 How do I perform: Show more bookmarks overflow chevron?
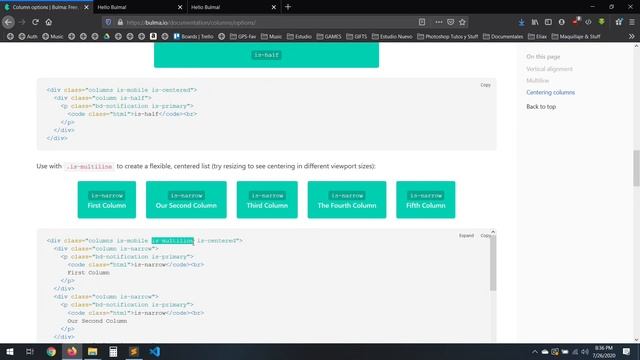[x=631, y=36]
